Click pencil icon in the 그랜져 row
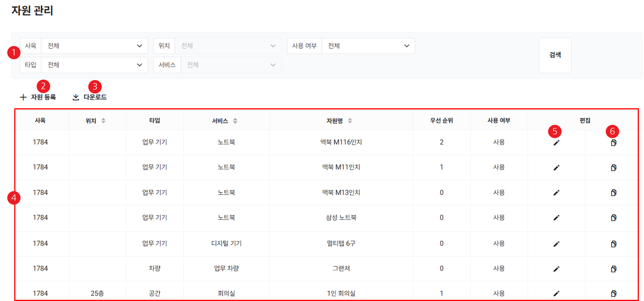This screenshot has width=644, height=301. click(556, 269)
